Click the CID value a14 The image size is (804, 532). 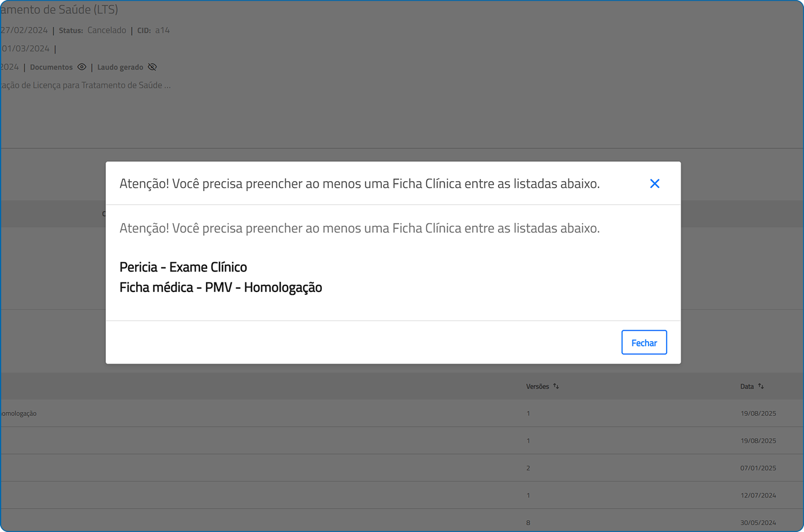click(162, 30)
